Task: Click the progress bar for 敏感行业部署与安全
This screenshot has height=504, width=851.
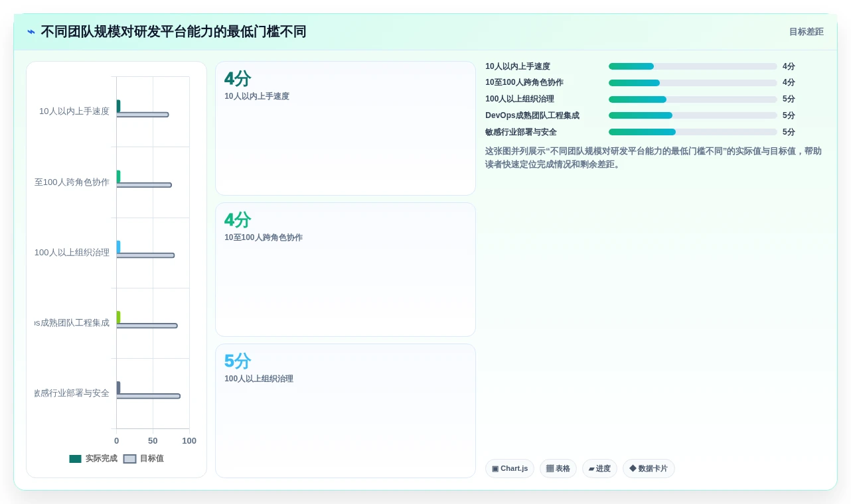Action: pos(692,132)
